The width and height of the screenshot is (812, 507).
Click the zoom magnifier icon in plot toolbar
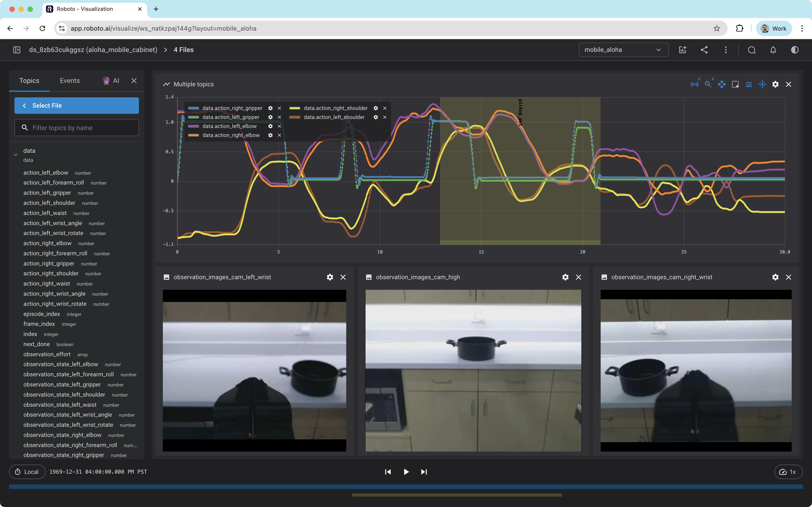pyautogui.click(x=708, y=84)
